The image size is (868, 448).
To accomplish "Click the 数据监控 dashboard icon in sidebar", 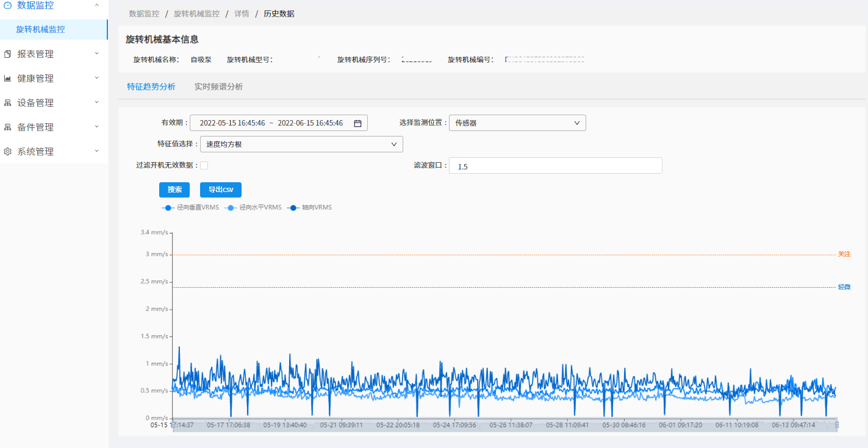I will pos(7,5).
